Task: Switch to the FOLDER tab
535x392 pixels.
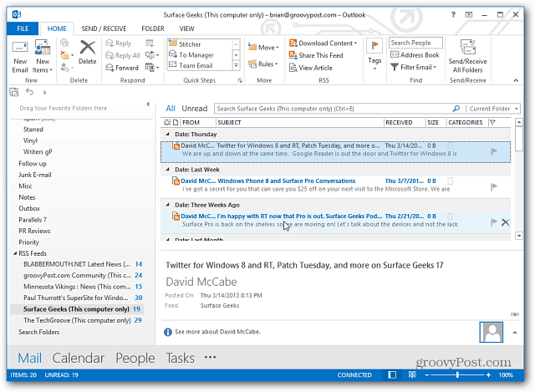Action: 153,28
